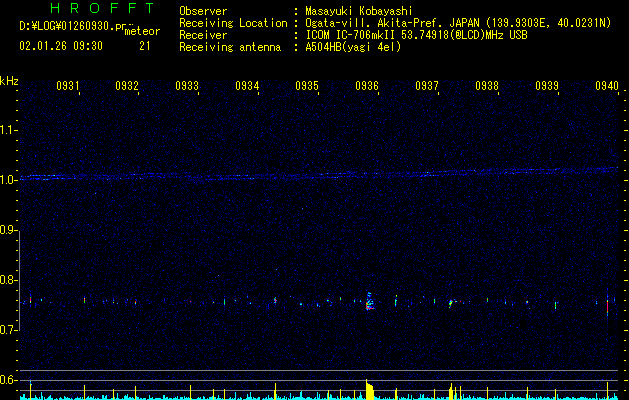Image resolution: width=629 pixels, height=400 pixels.
Task: Click the 0935 time marker
Action: [x=307, y=85]
